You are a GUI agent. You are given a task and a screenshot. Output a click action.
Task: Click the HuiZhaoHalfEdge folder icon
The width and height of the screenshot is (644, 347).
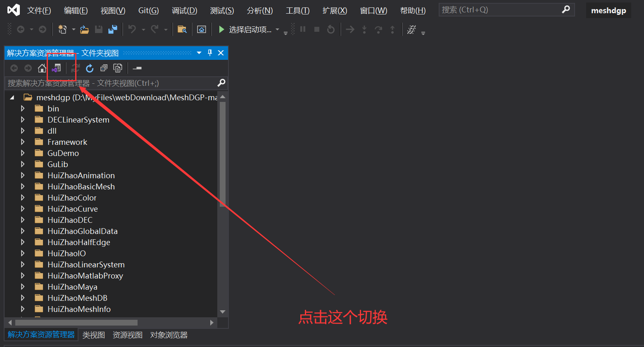point(39,242)
